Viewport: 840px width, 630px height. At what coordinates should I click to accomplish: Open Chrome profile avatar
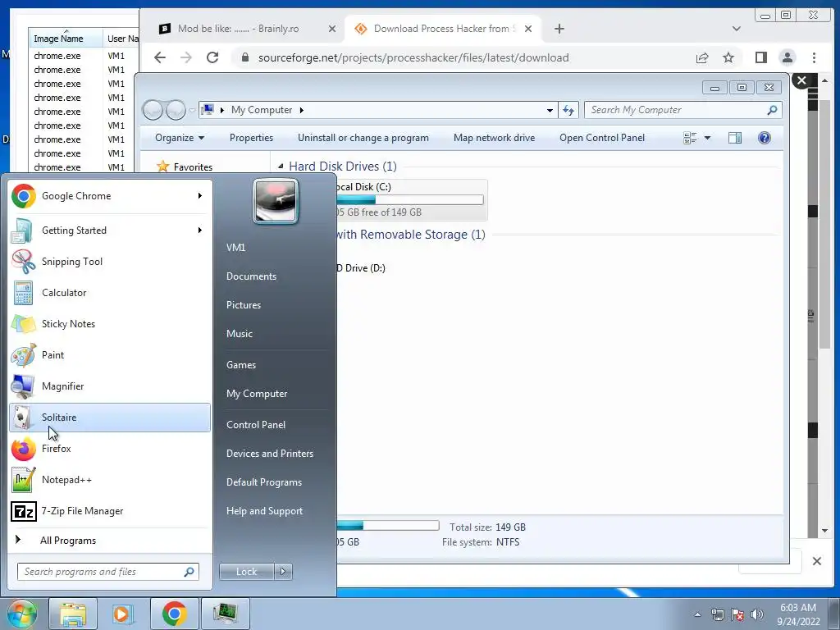click(x=787, y=57)
